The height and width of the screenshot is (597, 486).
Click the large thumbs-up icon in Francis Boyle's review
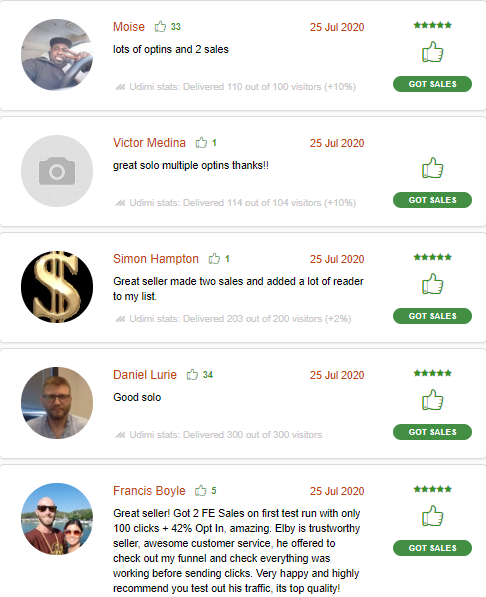(433, 516)
